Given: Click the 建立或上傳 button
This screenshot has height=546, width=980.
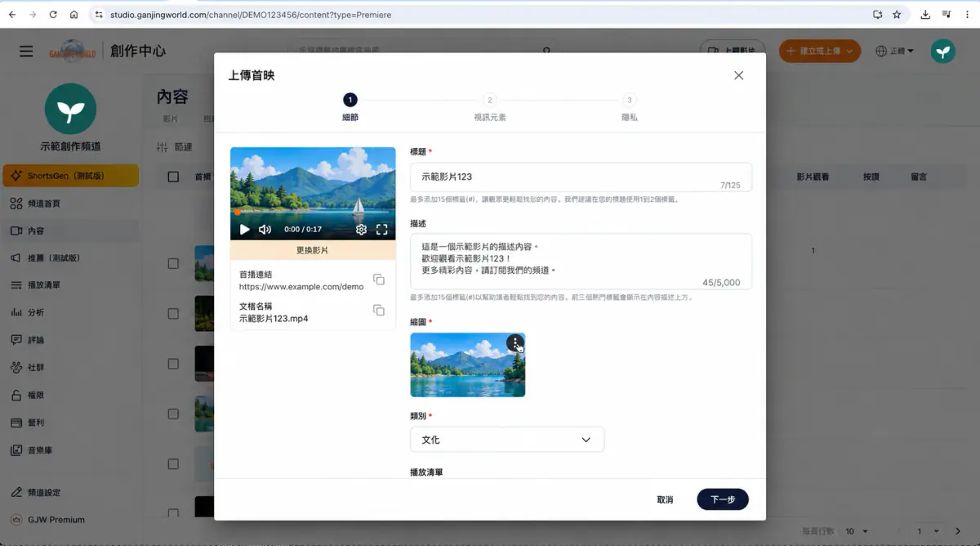Looking at the screenshot, I should [x=819, y=51].
